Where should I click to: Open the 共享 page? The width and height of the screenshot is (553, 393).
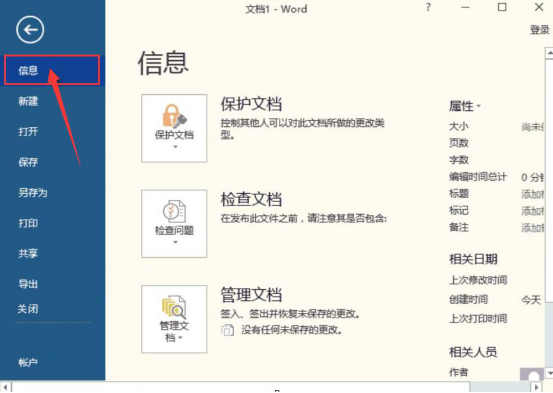tap(28, 253)
